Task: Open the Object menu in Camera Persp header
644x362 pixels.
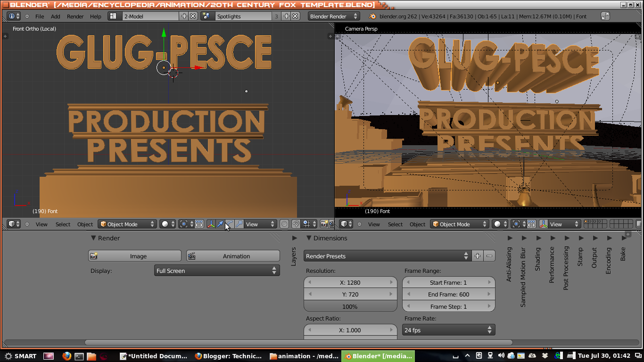Action: pyautogui.click(x=417, y=224)
